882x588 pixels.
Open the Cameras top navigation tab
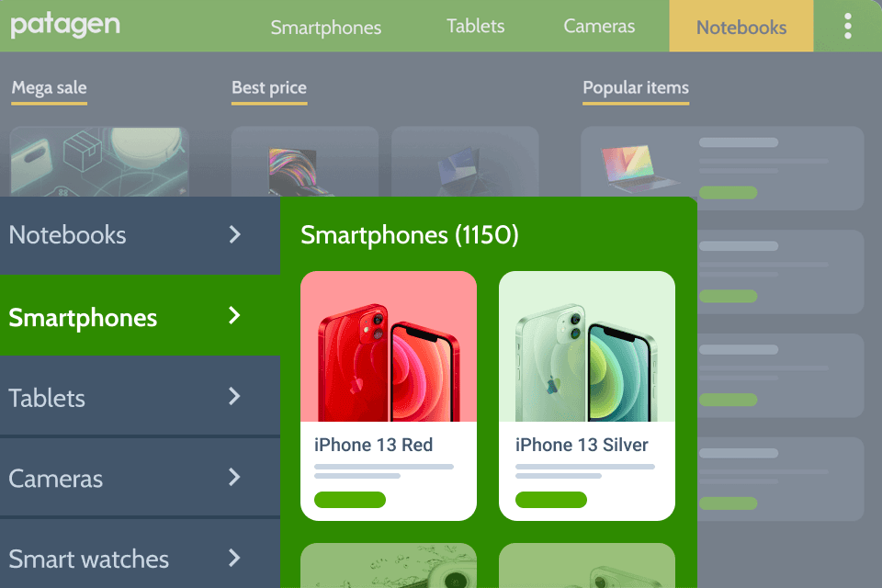coord(599,26)
